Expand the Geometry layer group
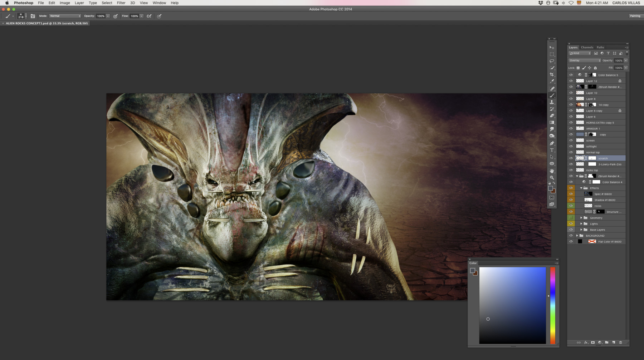The height and width of the screenshot is (360, 644). (581, 218)
